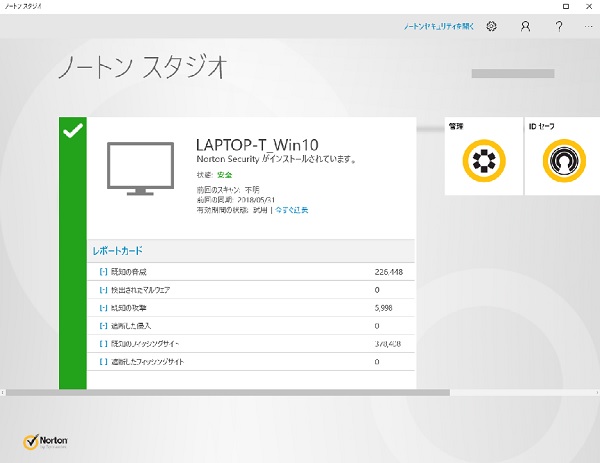Maximize the ノートン スタジオ window
Viewport: 600px width, 463px height.
[566, 7]
